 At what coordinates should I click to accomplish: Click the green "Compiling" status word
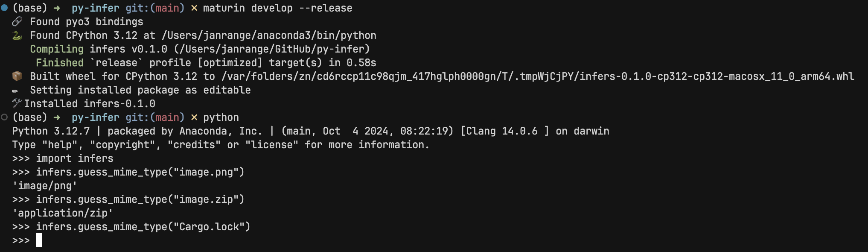coord(57,49)
